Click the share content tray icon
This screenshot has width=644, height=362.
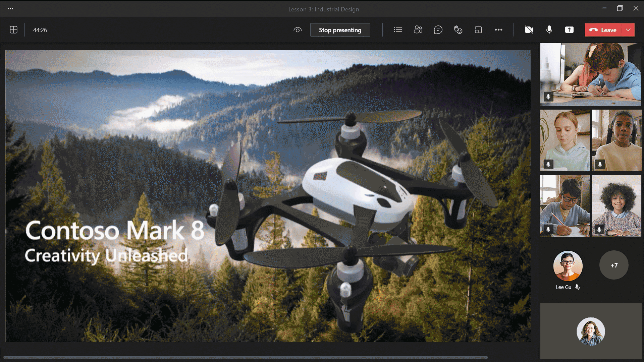click(569, 30)
